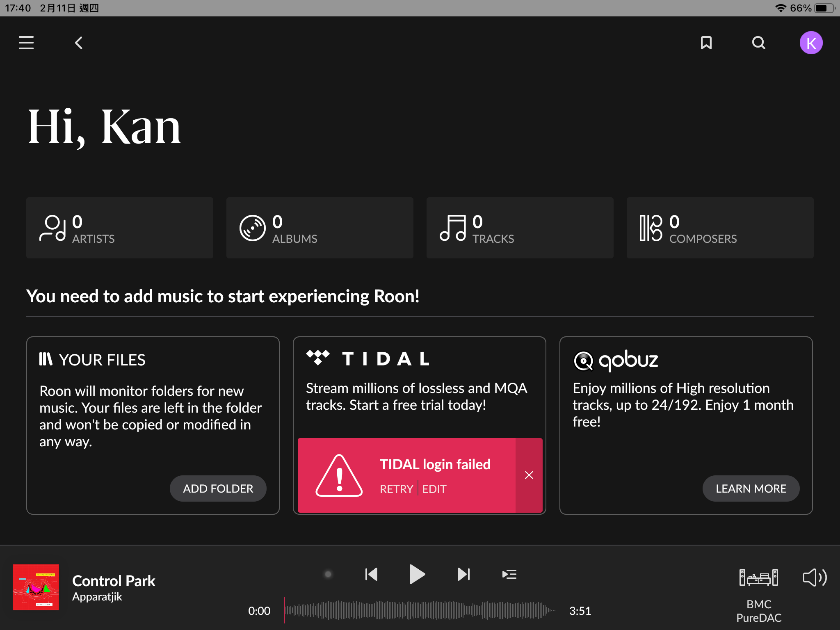Go back with the back arrow

click(79, 43)
